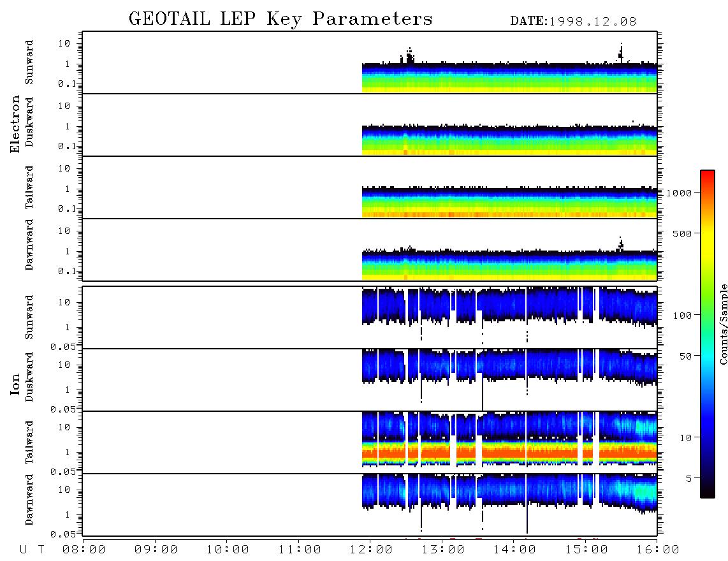Select the 'Ion' group axis label

tap(15, 384)
